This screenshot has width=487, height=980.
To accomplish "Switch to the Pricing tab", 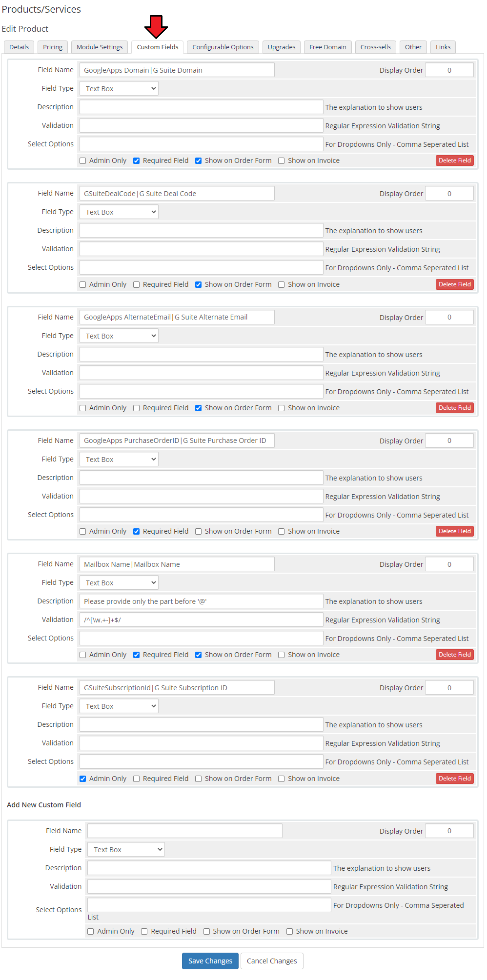I will coord(53,47).
